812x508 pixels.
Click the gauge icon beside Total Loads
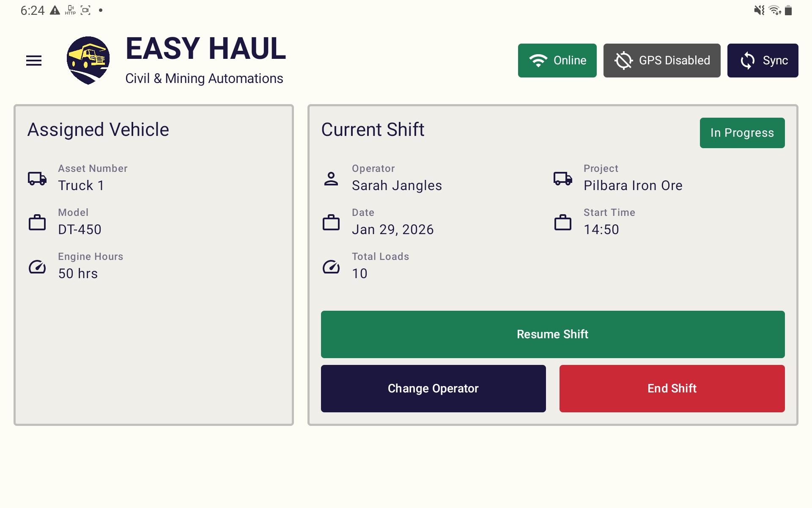331,267
